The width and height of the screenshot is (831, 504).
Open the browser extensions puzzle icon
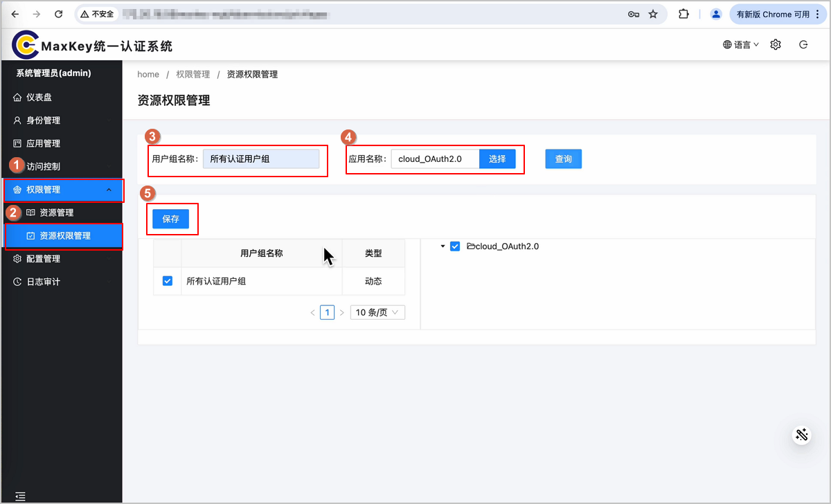pos(683,14)
